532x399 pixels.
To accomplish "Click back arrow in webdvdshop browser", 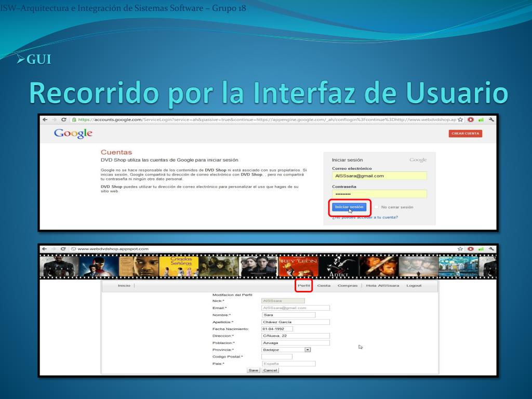I will 45,249.
